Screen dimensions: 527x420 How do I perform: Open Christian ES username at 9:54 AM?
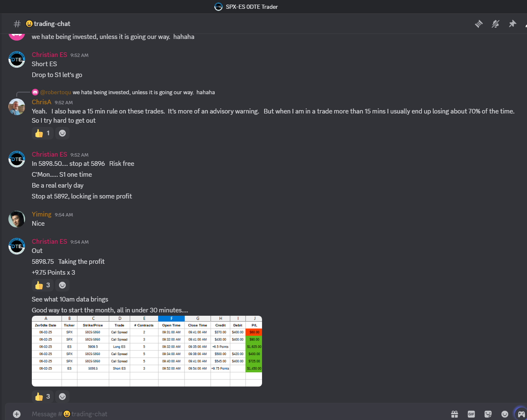coord(49,241)
